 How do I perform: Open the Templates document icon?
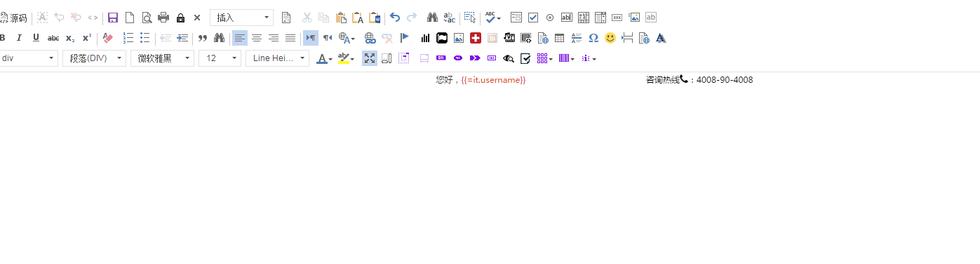click(x=286, y=18)
